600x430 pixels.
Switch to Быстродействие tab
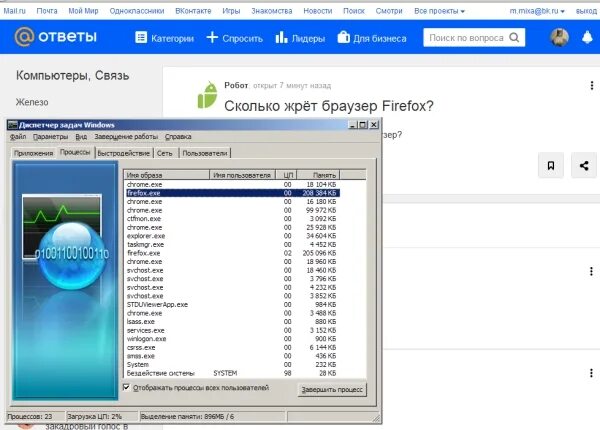pos(124,153)
